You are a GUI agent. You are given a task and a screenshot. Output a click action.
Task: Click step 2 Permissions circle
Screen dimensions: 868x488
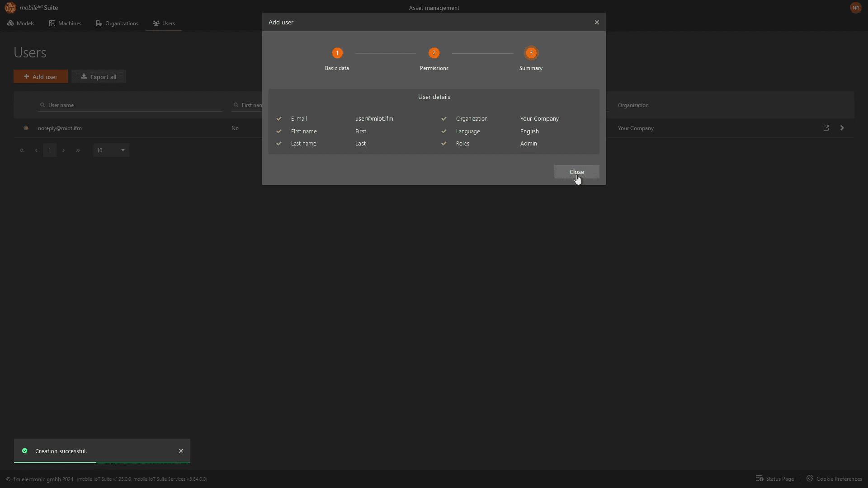(434, 53)
